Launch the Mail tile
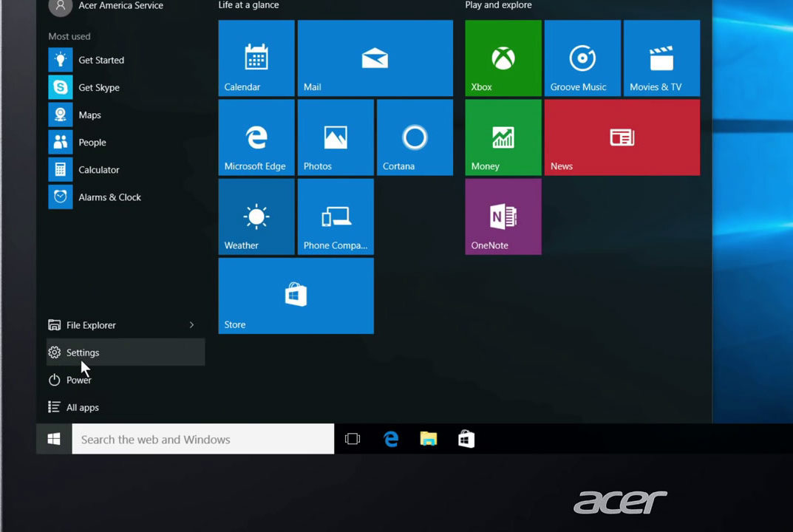 pos(375,58)
